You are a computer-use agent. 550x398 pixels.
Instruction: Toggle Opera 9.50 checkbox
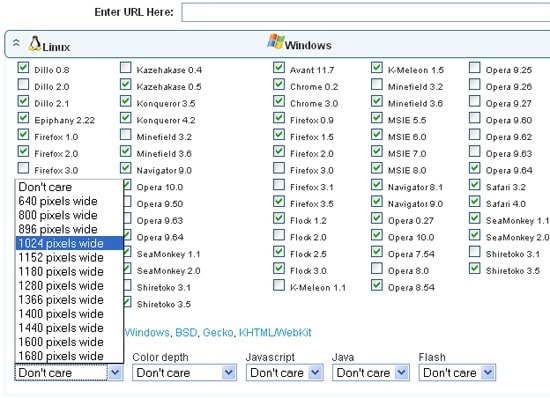128,201
